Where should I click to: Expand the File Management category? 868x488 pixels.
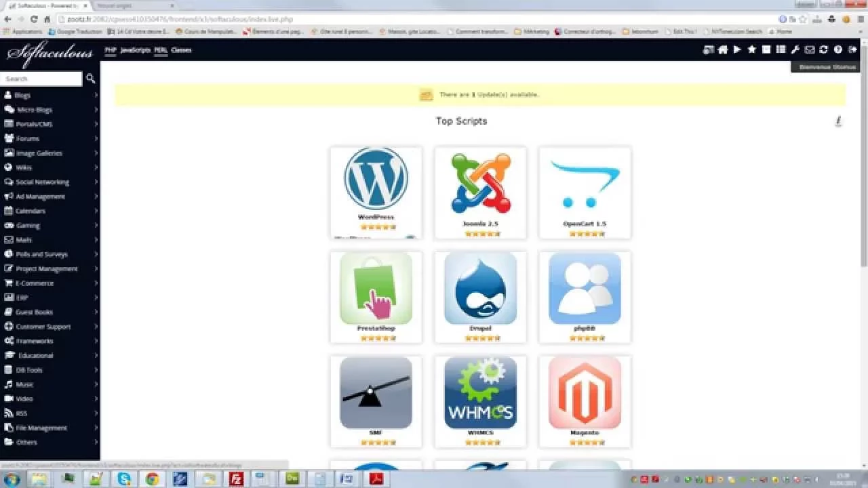tap(50, 428)
